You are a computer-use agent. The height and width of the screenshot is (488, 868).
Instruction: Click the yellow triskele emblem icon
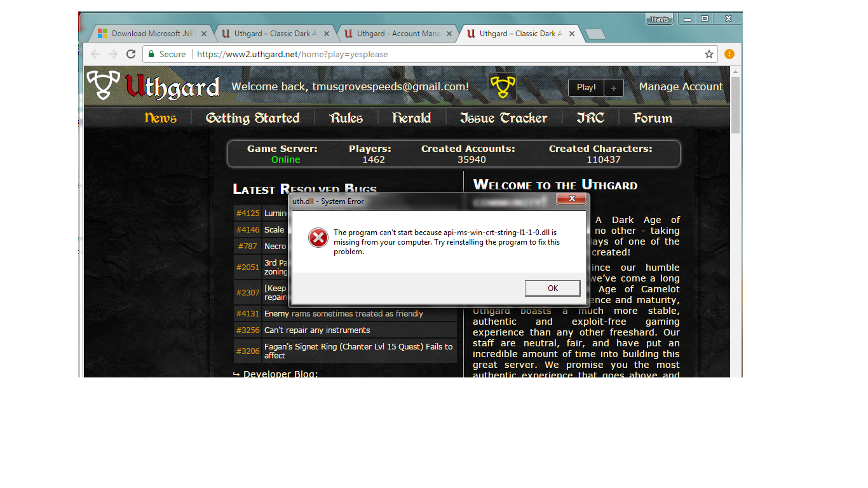502,86
